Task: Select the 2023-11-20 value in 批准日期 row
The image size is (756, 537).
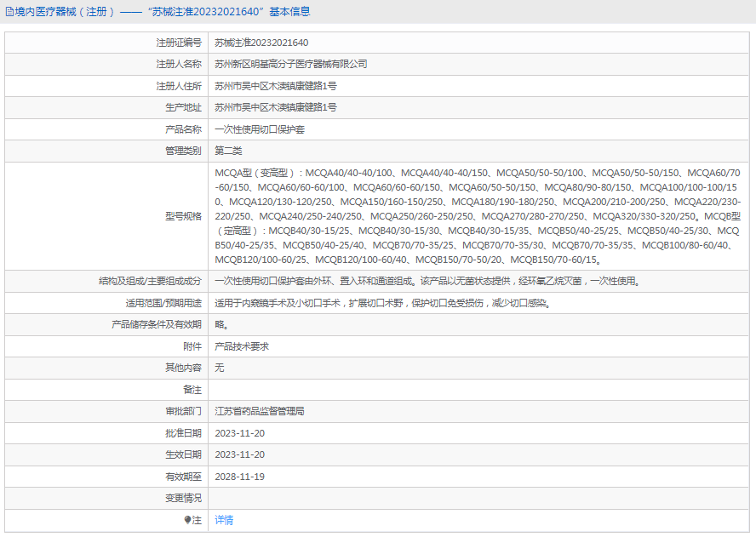Action: point(239,433)
